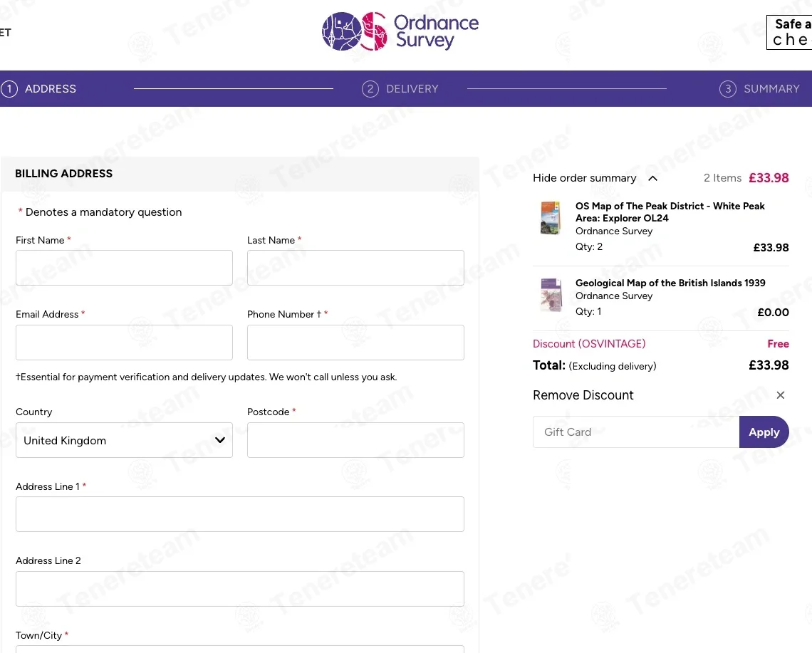This screenshot has height=653, width=812.
Task: Collapse the order summary chevron
Action: pos(652,178)
